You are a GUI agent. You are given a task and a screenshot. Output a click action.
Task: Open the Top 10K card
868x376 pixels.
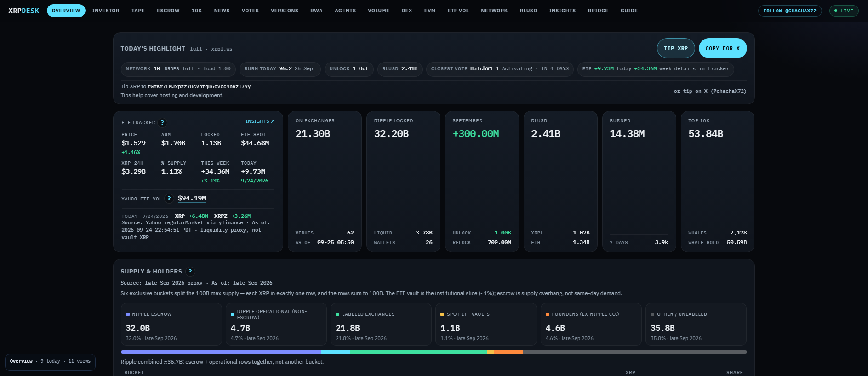click(718, 182)
